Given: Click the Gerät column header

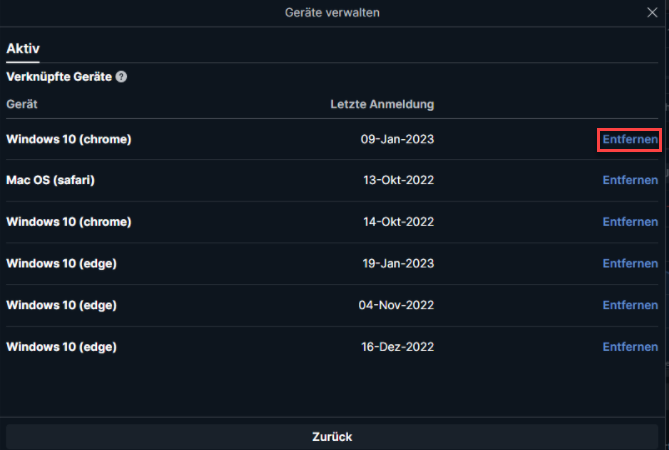Looking at the screenshot, I should [x=22, y=105].
